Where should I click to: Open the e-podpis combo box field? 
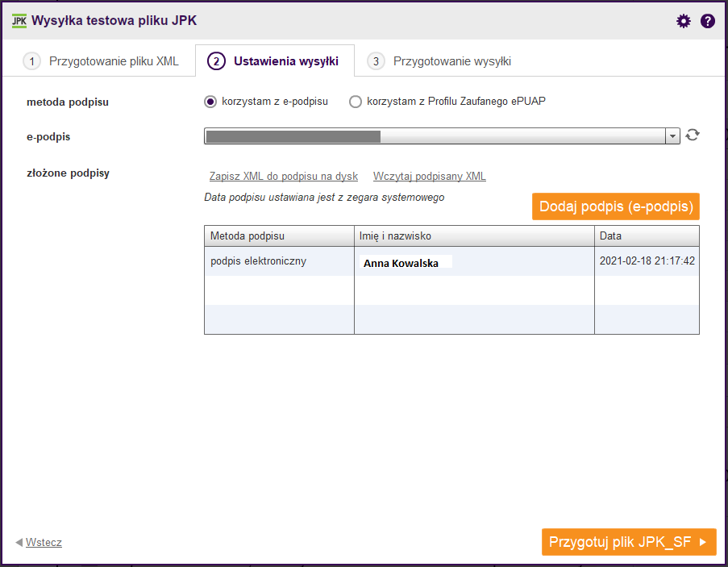coord(442,136)
